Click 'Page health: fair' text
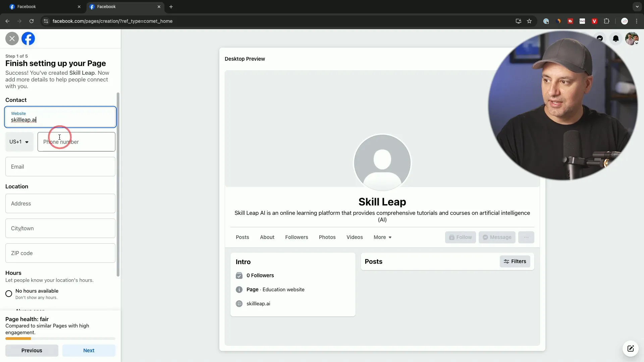644x362 pixels. (27, 319)
